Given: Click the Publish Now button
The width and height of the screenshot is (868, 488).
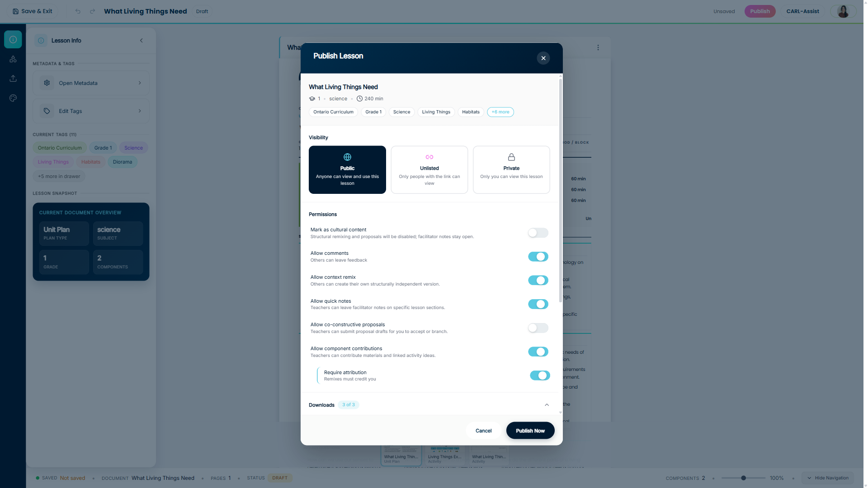Looking at the screenshot, I should point(530,430).
